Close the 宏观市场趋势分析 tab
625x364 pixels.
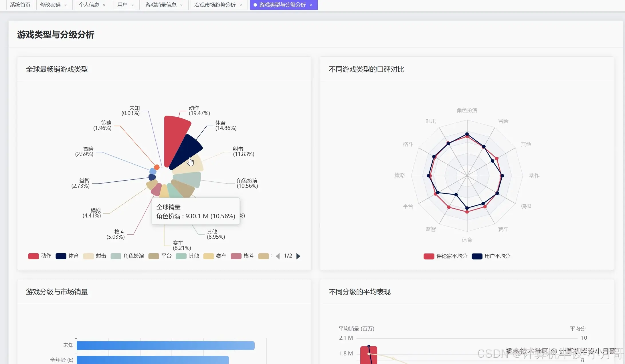tap(241, 5)
